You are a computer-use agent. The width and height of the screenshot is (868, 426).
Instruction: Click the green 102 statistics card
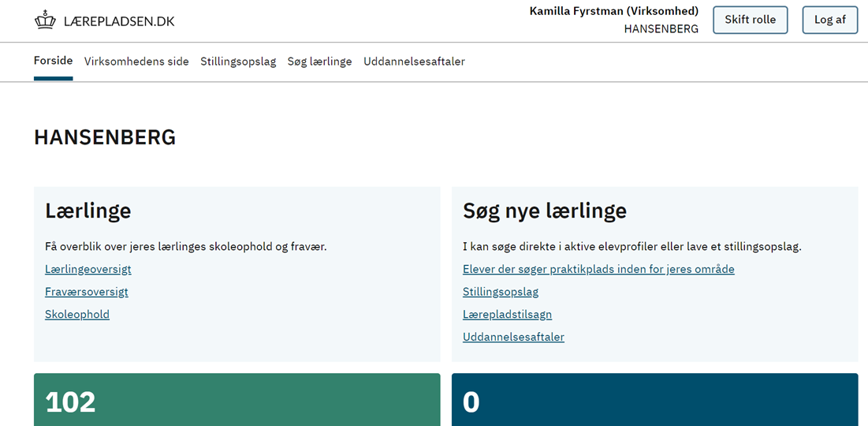[237, 399]
